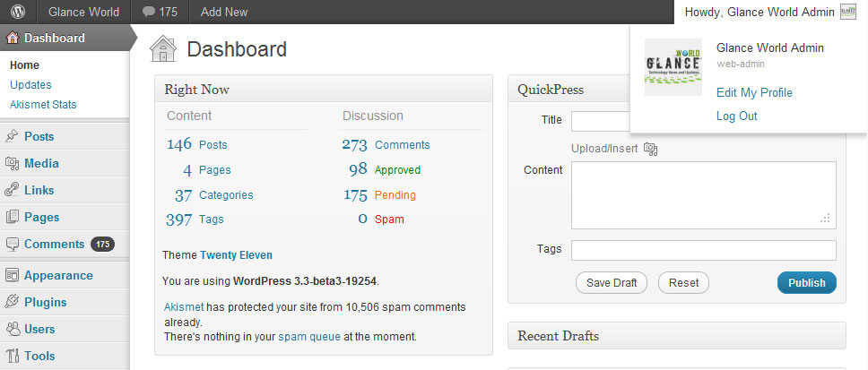Screen dimensions: 868x370
Task: Focus the QuickPress Tags field
Action: click(x=704, y=250)
